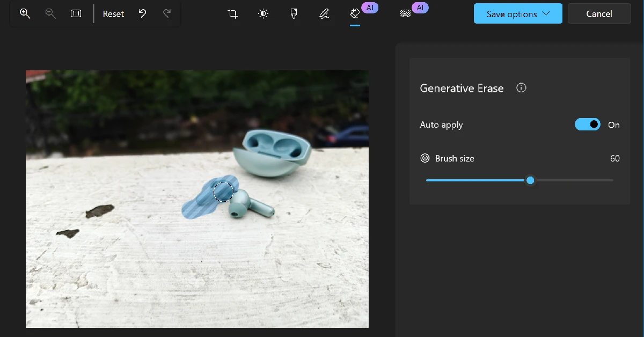Redo the last undone edit
This screenshot has height=337, width=644.
[167, 13]
